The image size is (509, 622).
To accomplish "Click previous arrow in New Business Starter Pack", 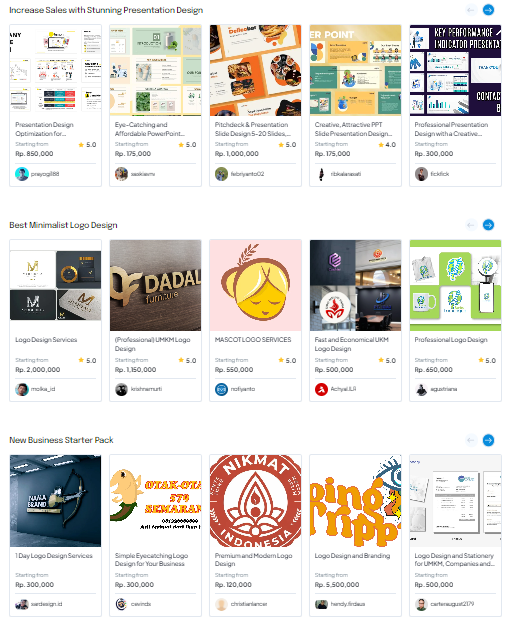I will tap(471, 440).
